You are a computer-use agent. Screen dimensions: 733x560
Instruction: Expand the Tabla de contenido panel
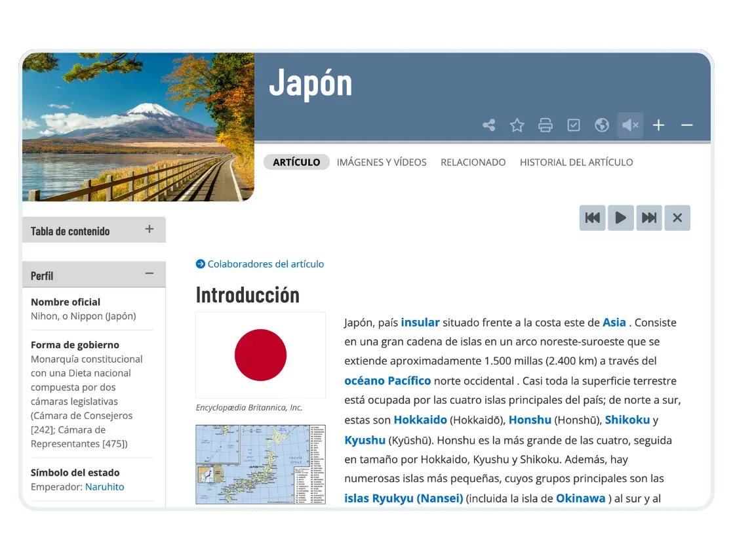coord(149,230)
